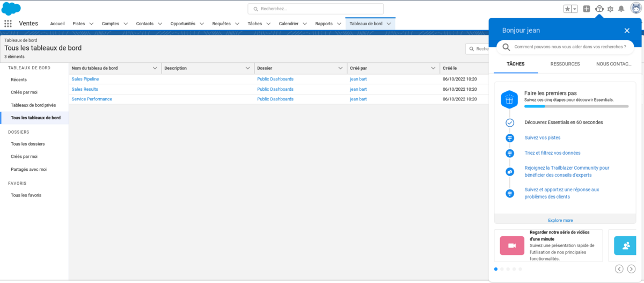Open the Triez et filtrez vos données link
Viewport: 644px width, 283px height.
point(552,153)
